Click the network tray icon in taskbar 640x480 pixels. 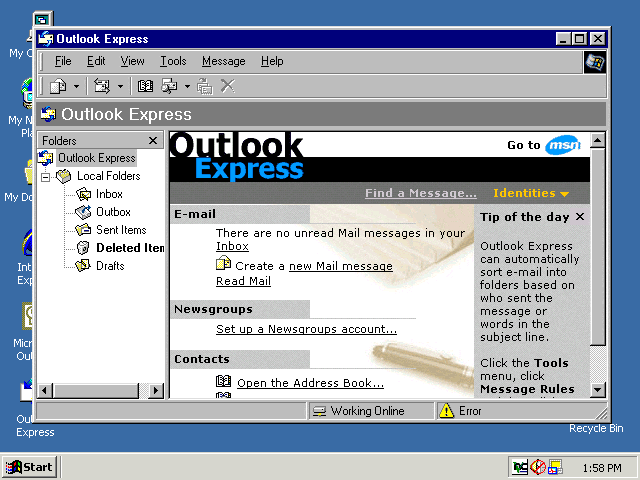coord(520,467)
